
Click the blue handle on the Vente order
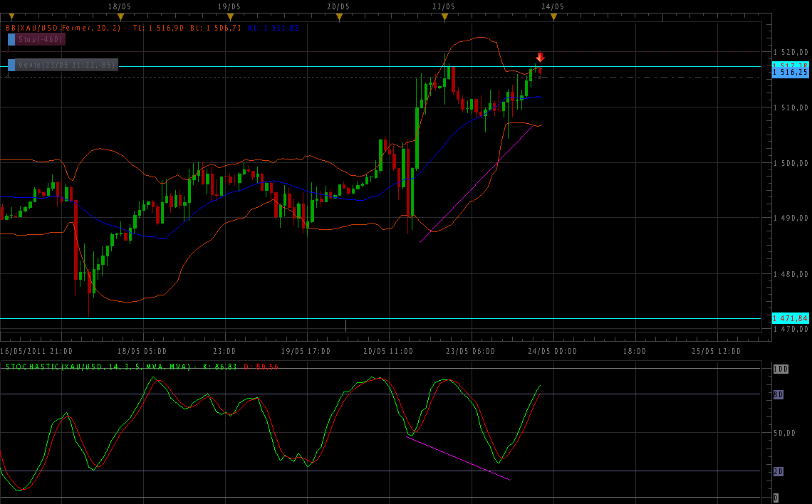coord(11,65)
